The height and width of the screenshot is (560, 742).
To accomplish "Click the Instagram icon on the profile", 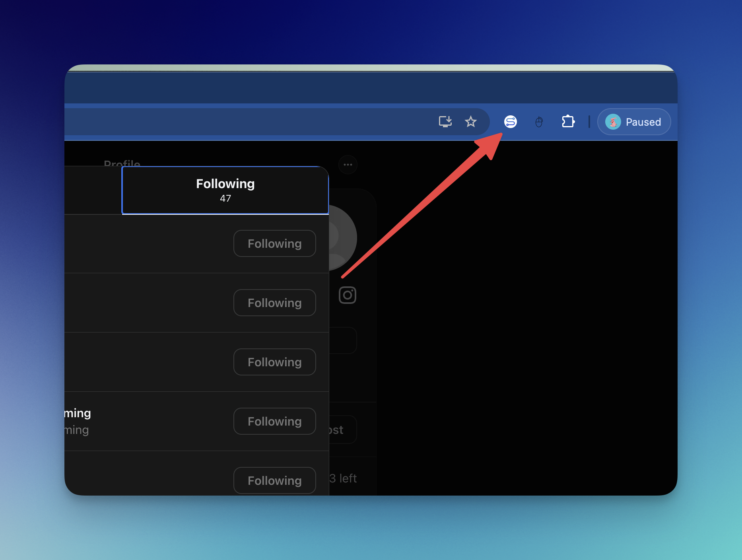I will point(347,295).
